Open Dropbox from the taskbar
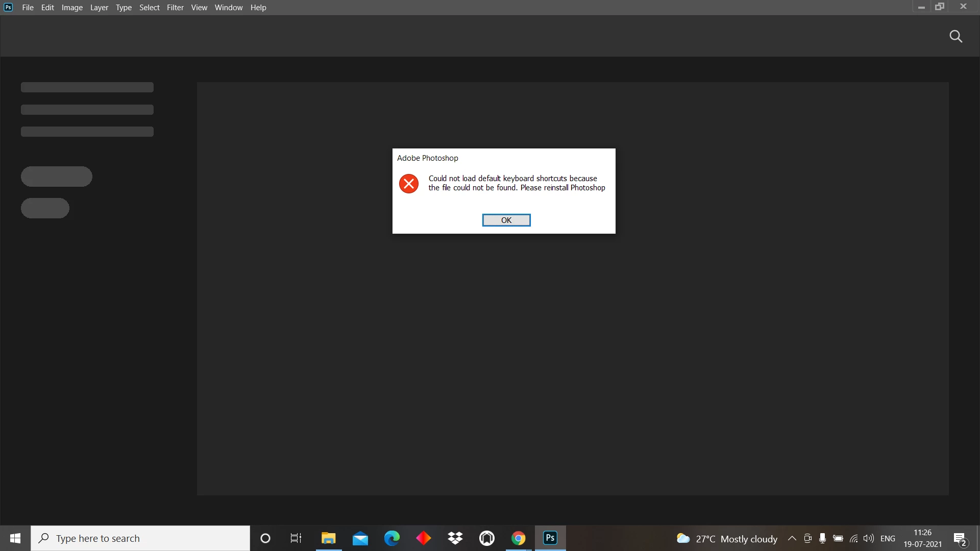Viewport: 980px width, 551px height. point(455,538)
